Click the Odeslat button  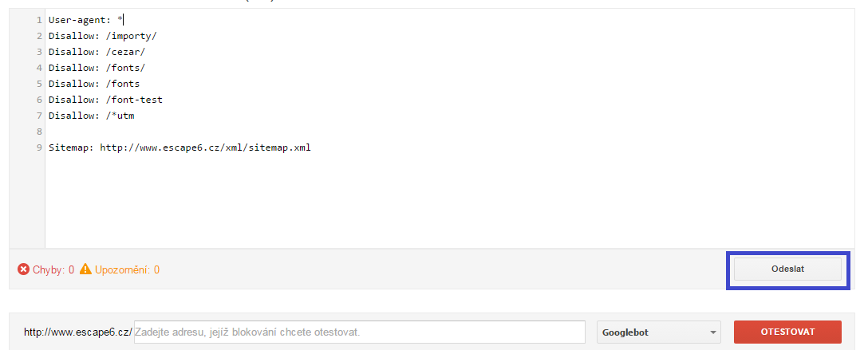(787, 269)
